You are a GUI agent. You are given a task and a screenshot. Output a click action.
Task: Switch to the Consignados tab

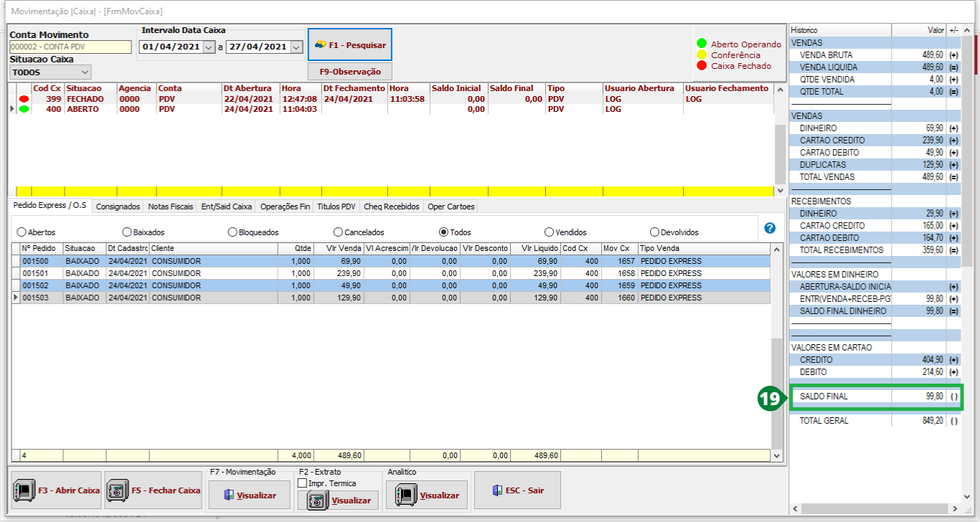coord(118,207)
